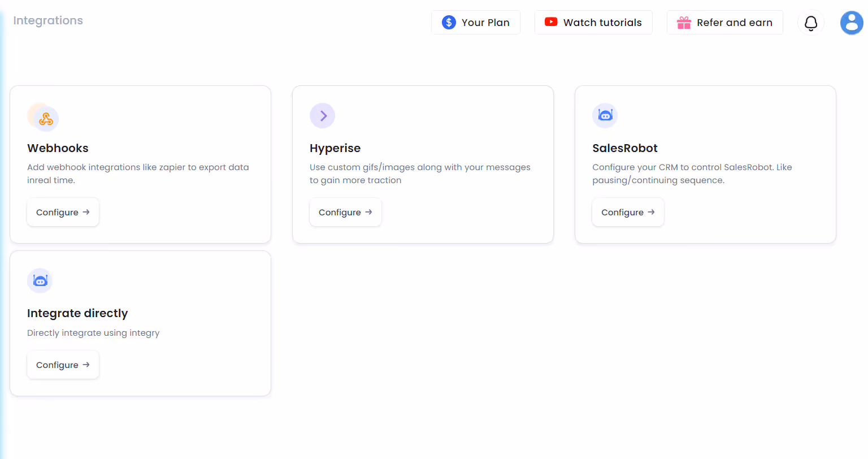Open Watch tutorials
Image resolution: width=868 pixels, height=459 pixels.
593,22
